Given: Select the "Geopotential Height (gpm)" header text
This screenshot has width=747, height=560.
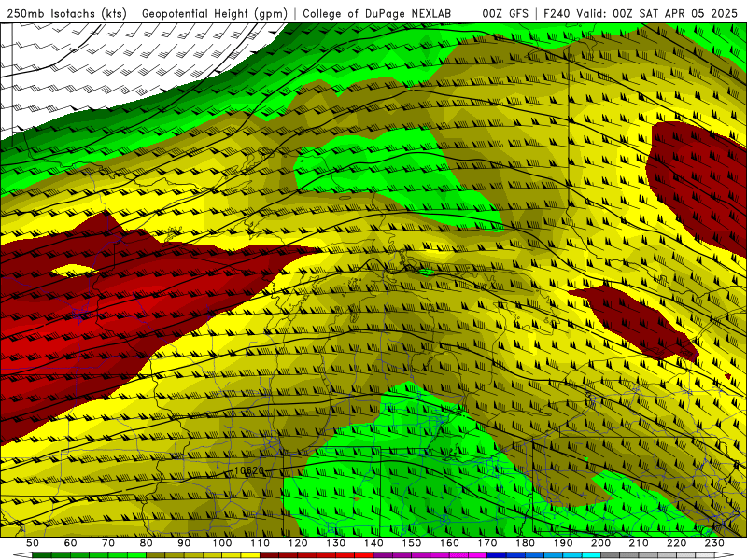Looking at the screenshot, I should [215, 14].
